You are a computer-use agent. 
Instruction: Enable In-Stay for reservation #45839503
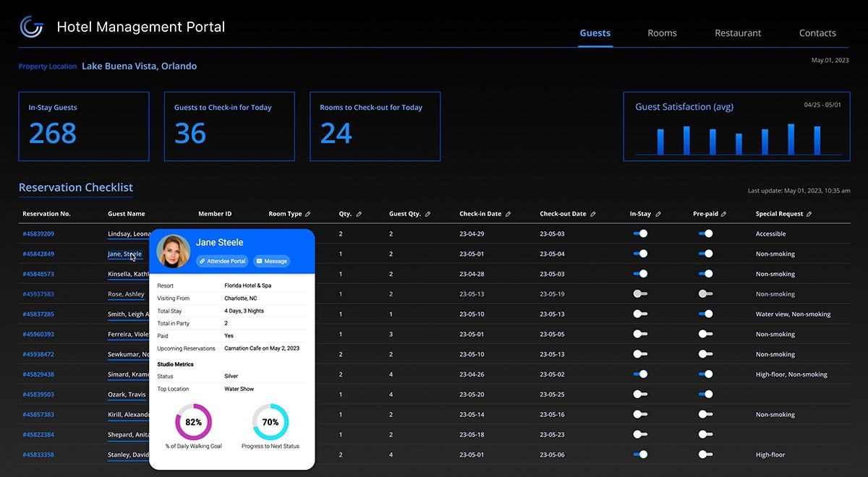(640, 395)
